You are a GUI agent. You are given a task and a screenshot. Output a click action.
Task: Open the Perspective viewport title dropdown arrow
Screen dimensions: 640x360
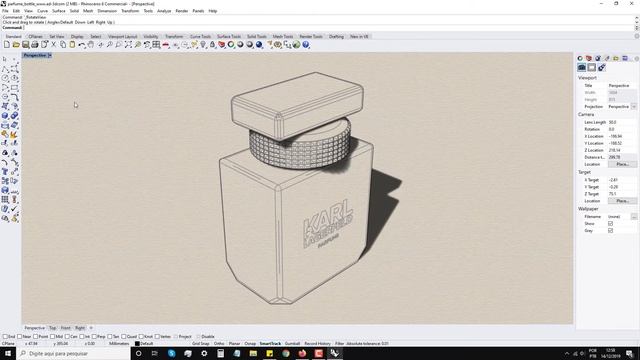click(50, 55)
